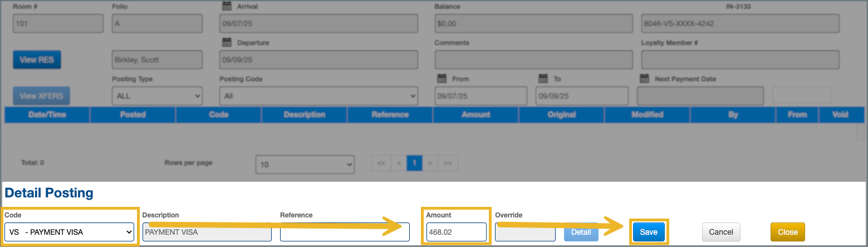Click the Cancel button
This screenshot has height=247, width=868.
click(720, 232)
